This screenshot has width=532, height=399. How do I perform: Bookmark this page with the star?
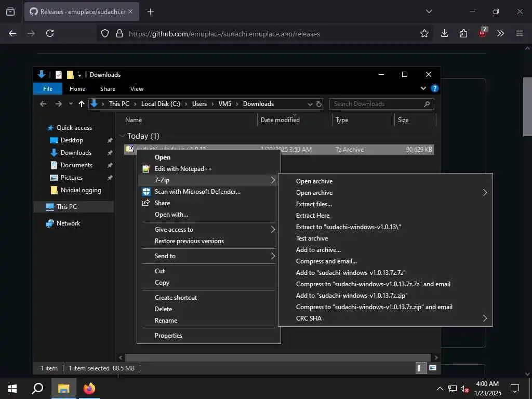pos(424,34)
